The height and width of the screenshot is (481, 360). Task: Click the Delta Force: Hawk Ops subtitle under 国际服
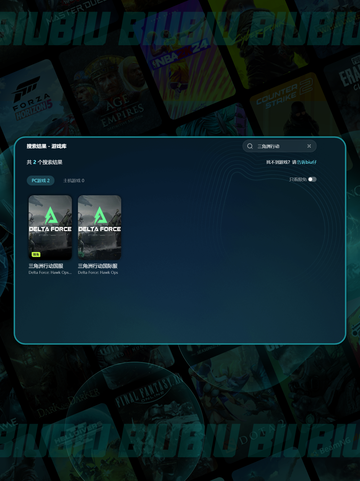[x=98, y=273]
